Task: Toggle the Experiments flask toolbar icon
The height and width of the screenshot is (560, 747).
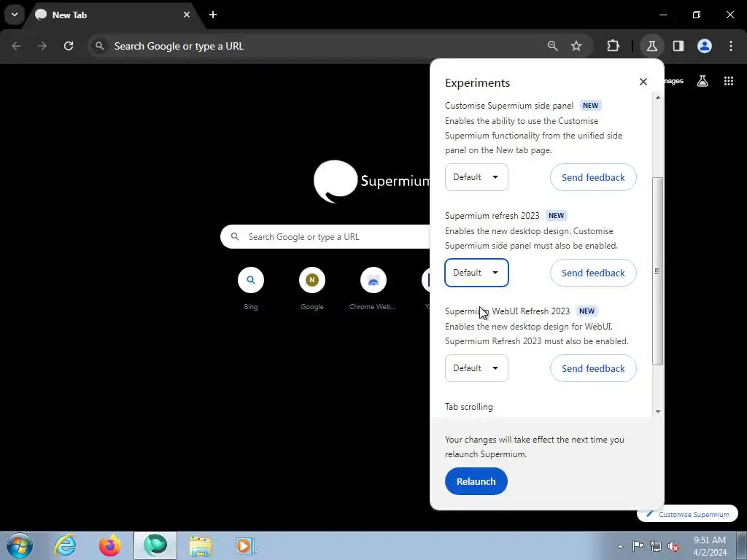Action: (651, 46)
